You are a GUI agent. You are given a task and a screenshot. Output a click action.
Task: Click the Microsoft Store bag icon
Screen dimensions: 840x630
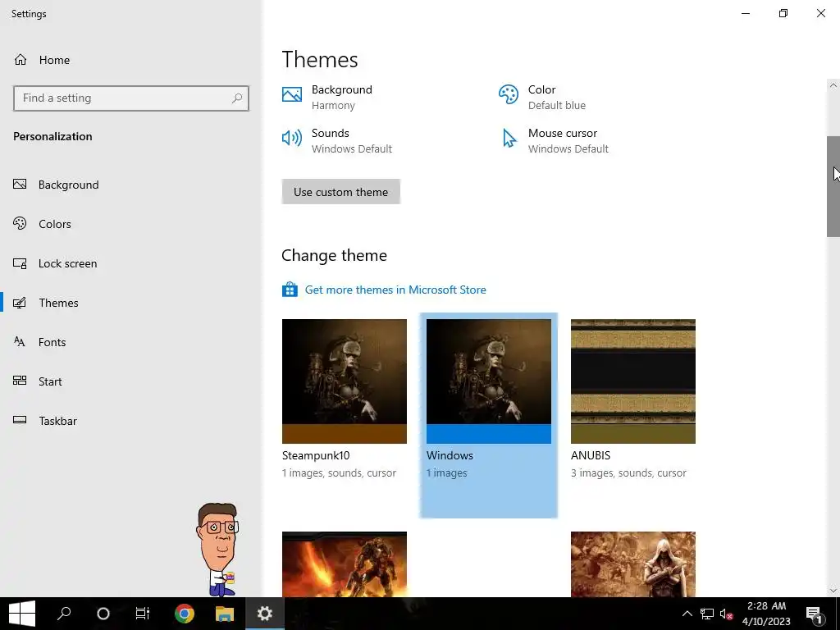(290, 290)
